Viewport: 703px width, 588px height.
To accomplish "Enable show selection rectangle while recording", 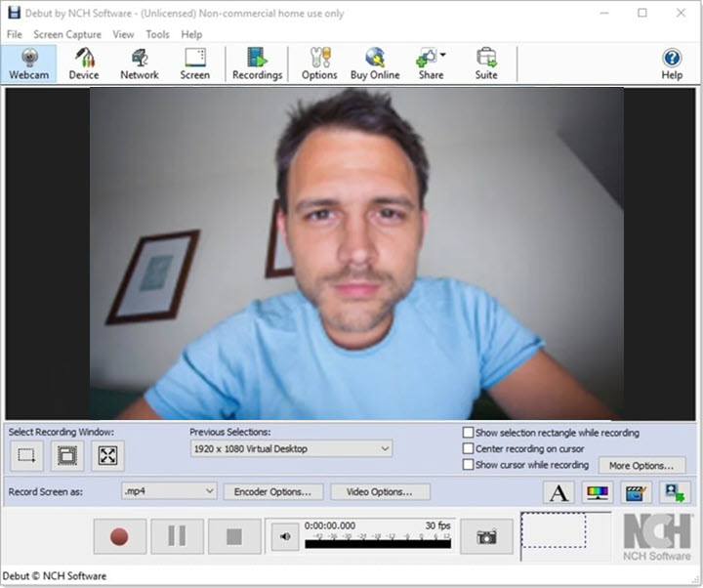I will coord(469,433).
